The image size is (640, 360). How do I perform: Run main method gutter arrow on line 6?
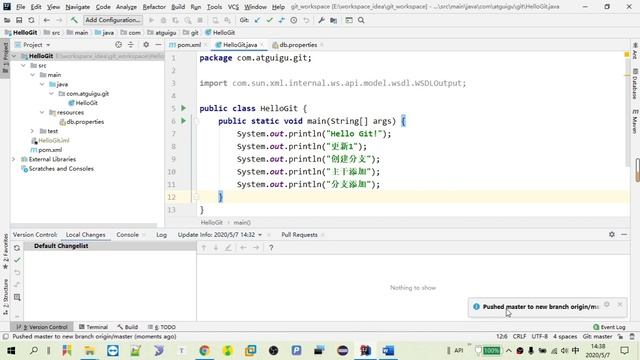tap(183, 121)
